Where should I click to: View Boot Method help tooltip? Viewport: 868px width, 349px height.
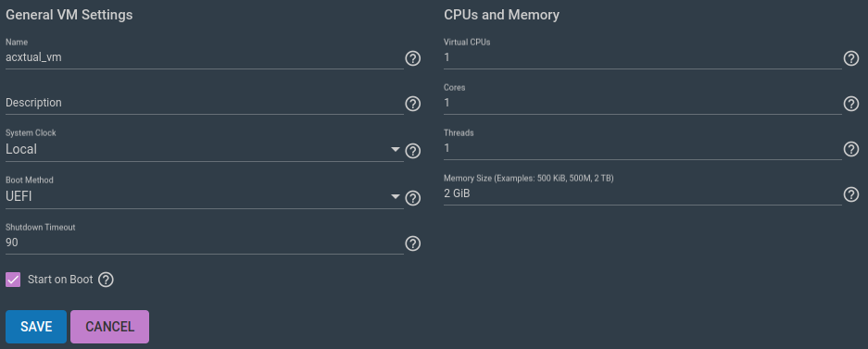point(412,198)
